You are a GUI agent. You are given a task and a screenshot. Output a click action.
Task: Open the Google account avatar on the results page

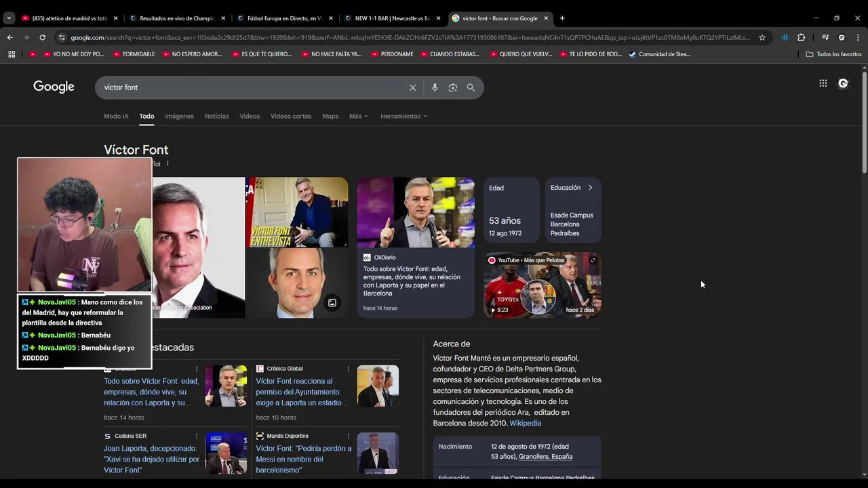tap(843, 83)
